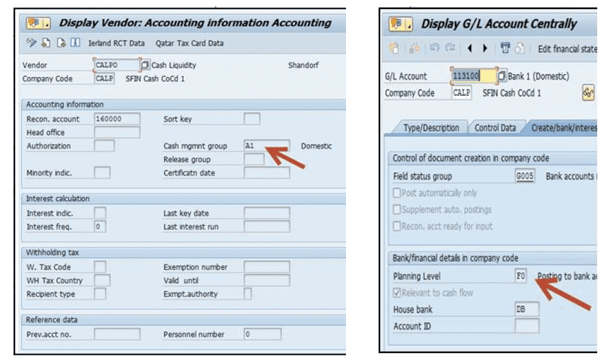Viewport: 607px width, 364px height.
Task: Toggle Post automatically only checkbox
Action: 397,193
